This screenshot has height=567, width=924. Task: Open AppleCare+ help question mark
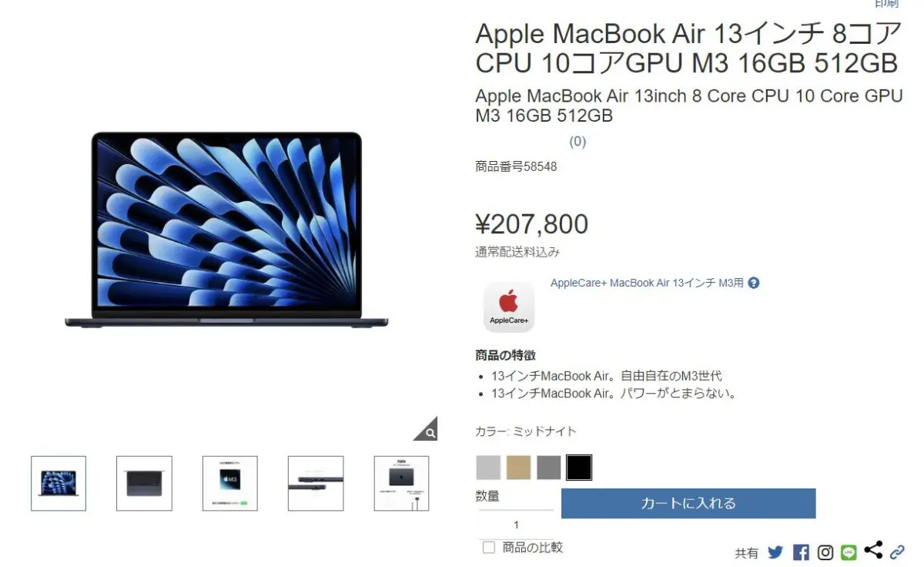click(x=754, y=283)
